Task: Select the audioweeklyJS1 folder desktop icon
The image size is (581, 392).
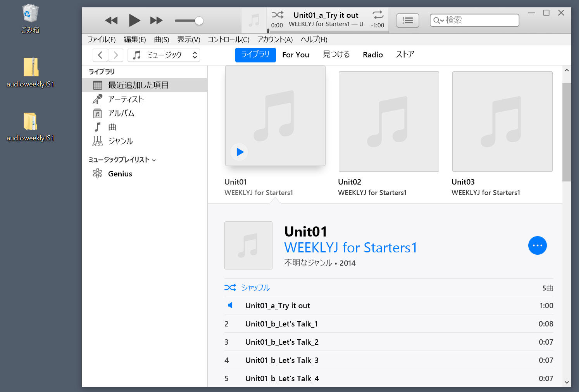Action: (x=30, y=127)
